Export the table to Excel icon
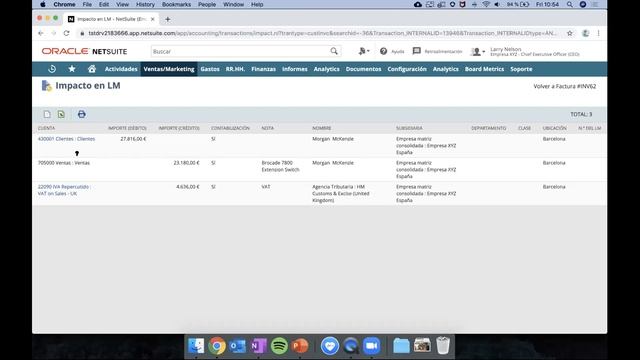This screenshot has height=360, width=640. 61,114
